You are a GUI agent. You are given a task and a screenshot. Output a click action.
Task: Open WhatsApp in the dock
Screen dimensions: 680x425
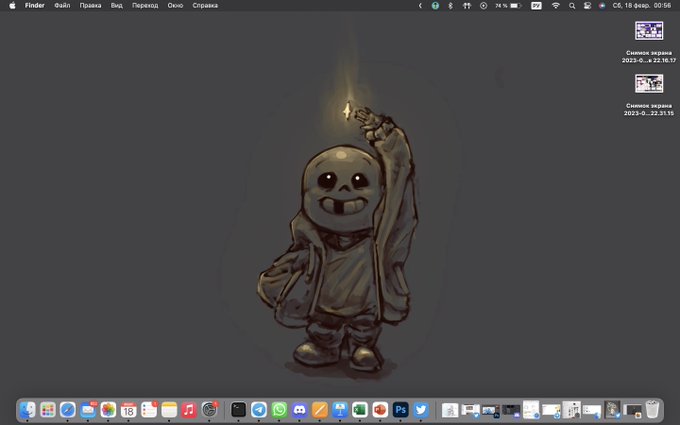coord(279,409)
